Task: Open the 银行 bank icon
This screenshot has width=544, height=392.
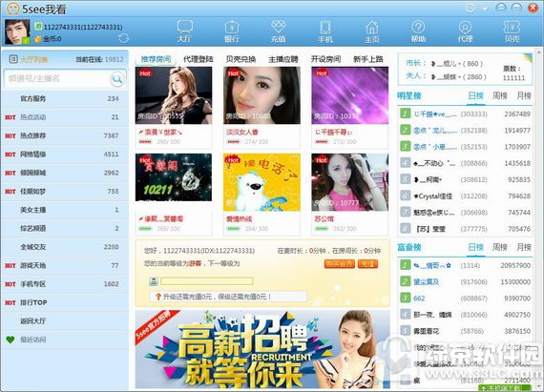Action: 231,31
